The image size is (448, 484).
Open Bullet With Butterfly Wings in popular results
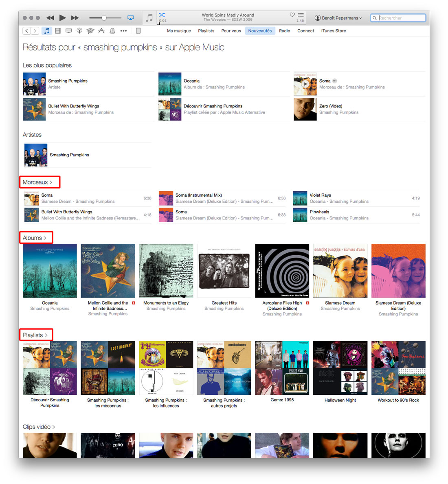tap(88, 109)
